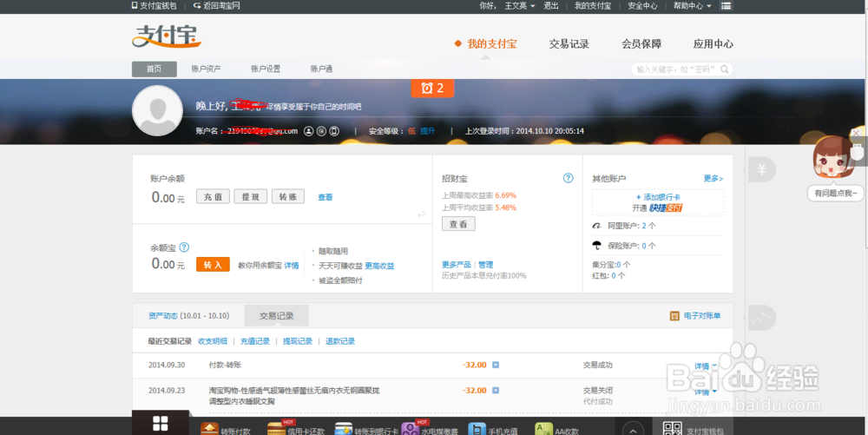Viewport: 868px width, 435px height.
Task: Open the 应用中心 navigation item
Action: (x=713, y=44)
